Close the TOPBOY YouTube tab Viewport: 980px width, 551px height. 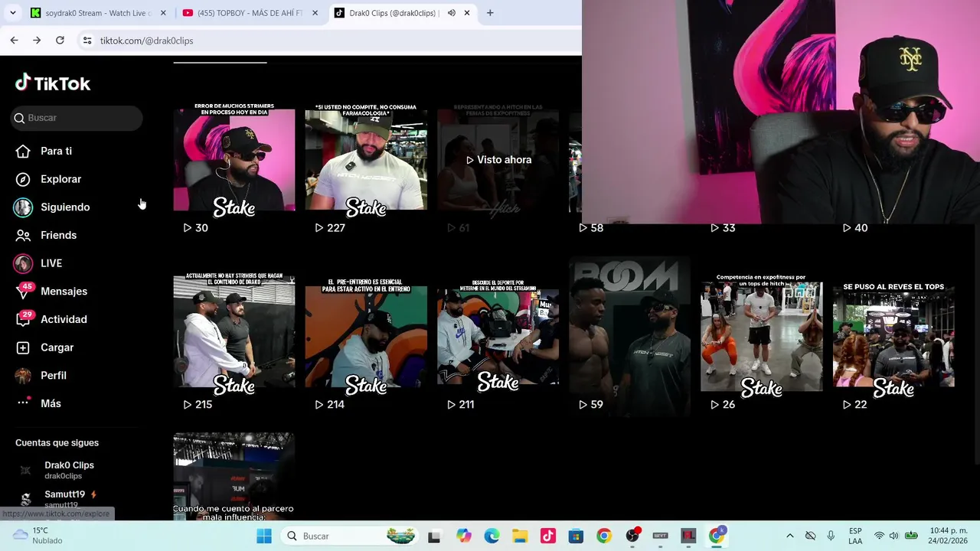[315, 13]
